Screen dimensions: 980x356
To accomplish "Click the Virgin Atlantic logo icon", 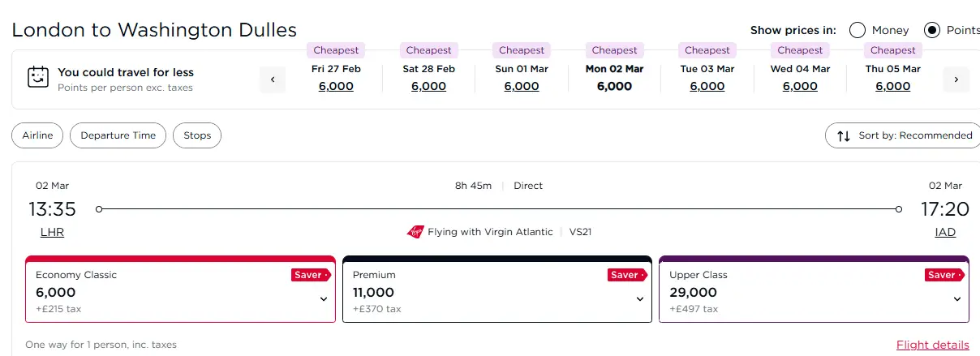I will click(x=415, y=232).
